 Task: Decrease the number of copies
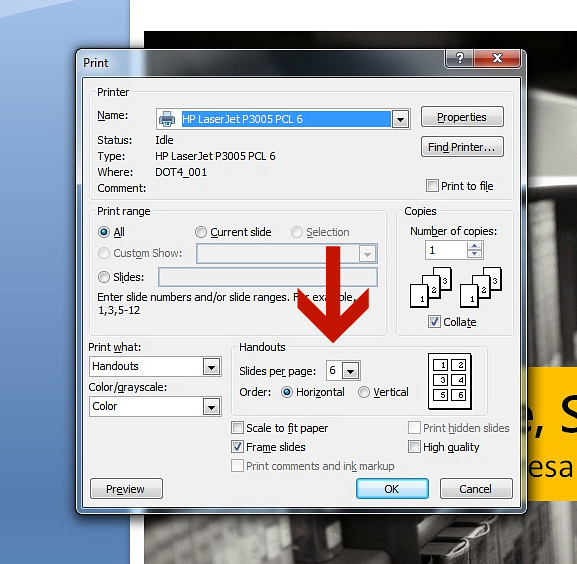coord(474,253)
